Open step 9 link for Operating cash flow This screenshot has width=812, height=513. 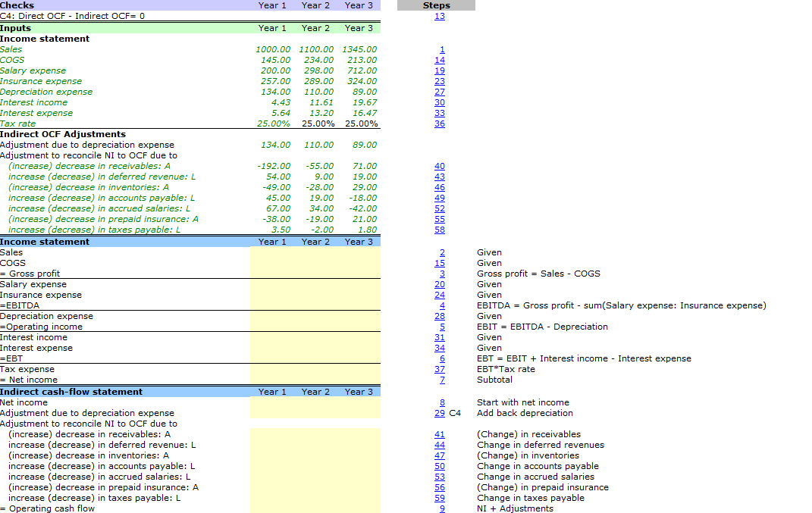pyautogui.click(x=442, y=508)
